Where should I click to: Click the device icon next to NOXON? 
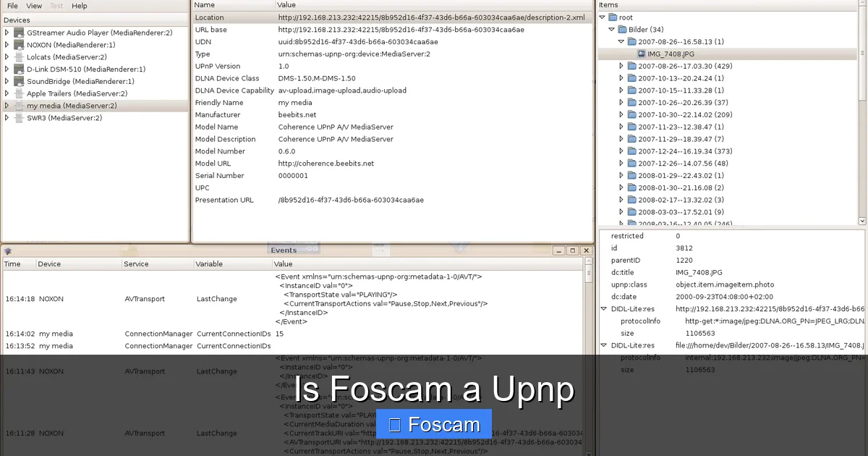17,44
